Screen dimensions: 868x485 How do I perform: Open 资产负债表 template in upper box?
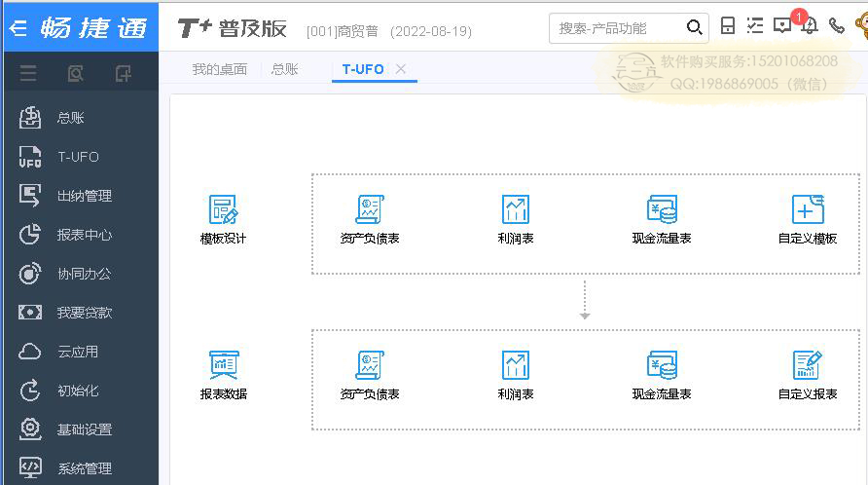pyautogui.click(x=370, y=219)
